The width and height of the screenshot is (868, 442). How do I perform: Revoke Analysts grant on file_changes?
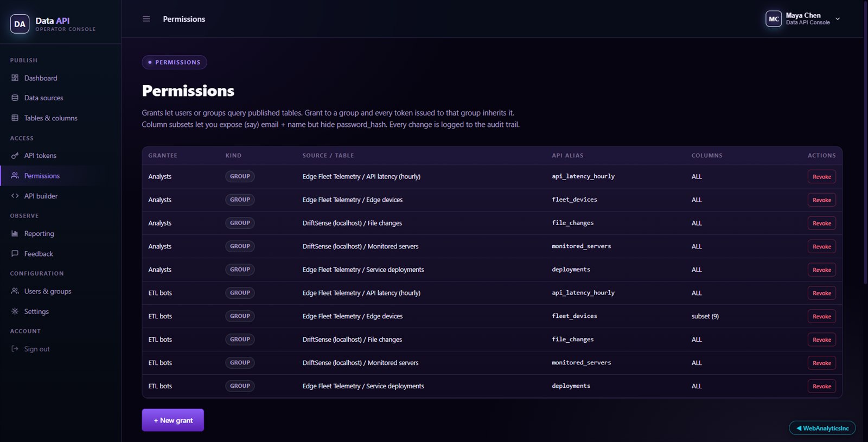822,223
